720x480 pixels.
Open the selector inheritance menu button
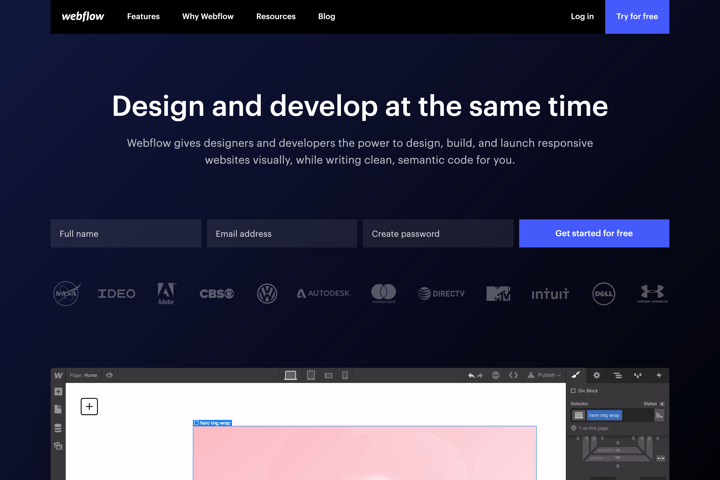tap(659, 415)
